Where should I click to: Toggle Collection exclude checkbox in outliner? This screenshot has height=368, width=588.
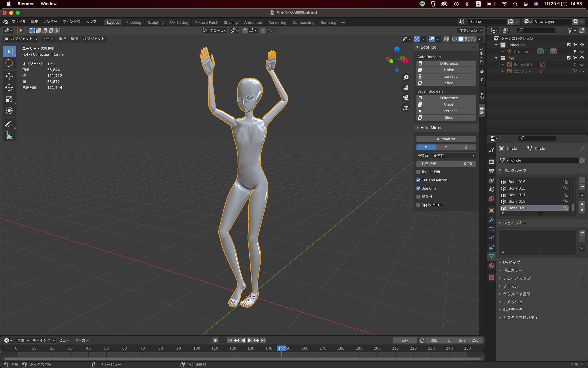coord(569,45)
